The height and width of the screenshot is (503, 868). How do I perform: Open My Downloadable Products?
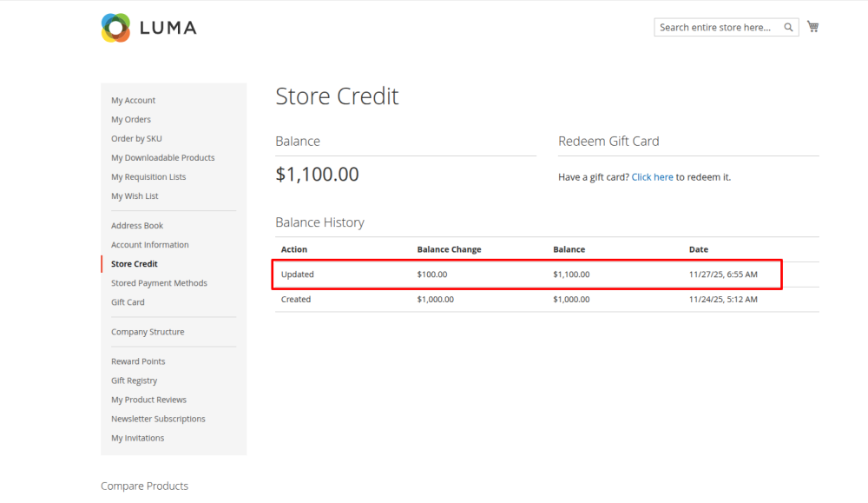pyautogui.click(x=162, y=158)
